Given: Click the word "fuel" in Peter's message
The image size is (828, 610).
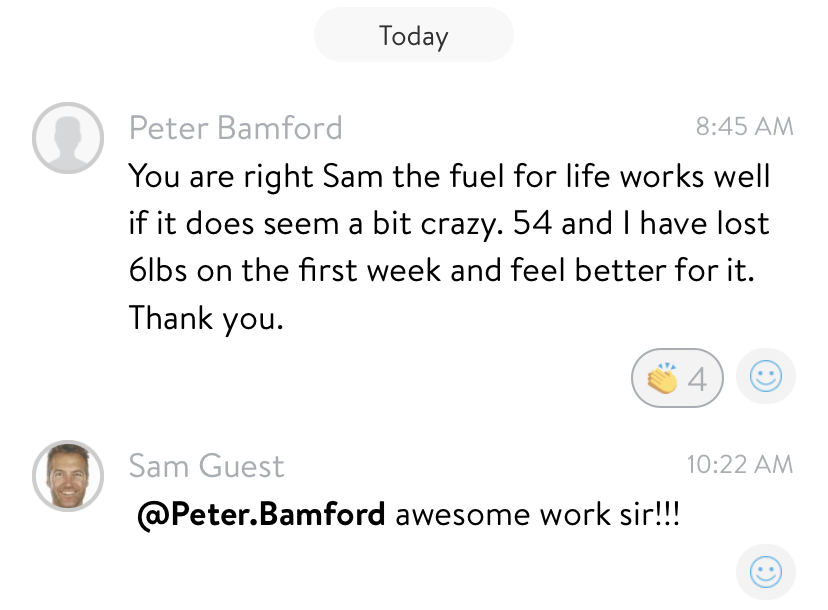Looking at the screenshot, I should (x=477, y=175).
